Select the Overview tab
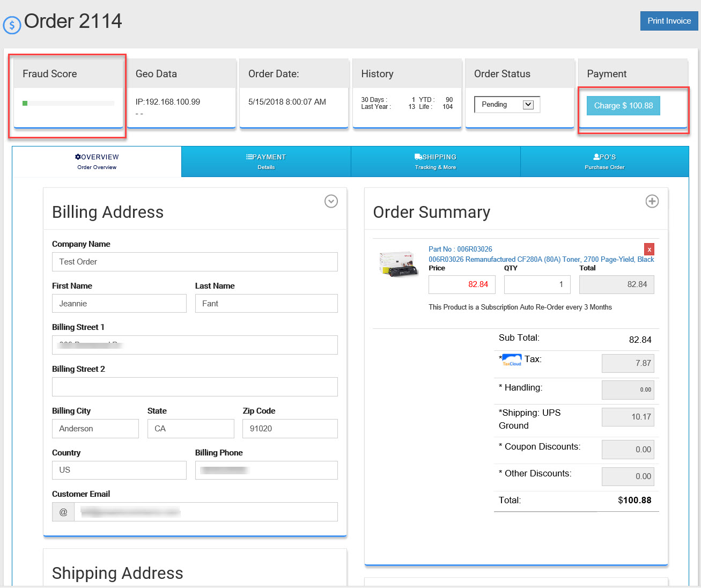This screenshot has width=701, height=588. 97,161
